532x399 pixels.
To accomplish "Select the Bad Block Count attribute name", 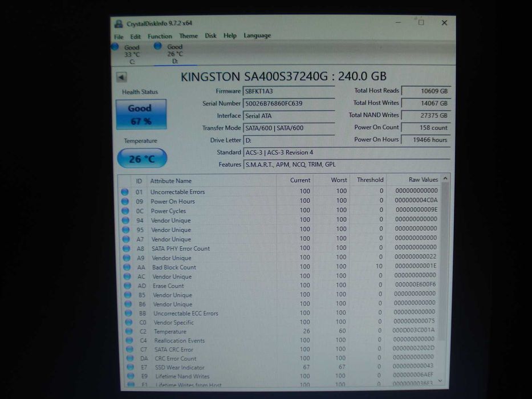I will tap(174, 267).
